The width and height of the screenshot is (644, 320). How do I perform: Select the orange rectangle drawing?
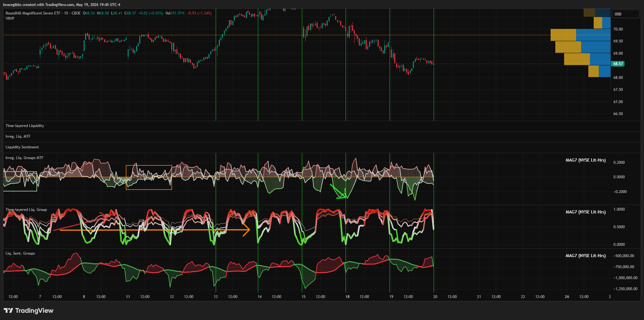(x=149, y=177)
